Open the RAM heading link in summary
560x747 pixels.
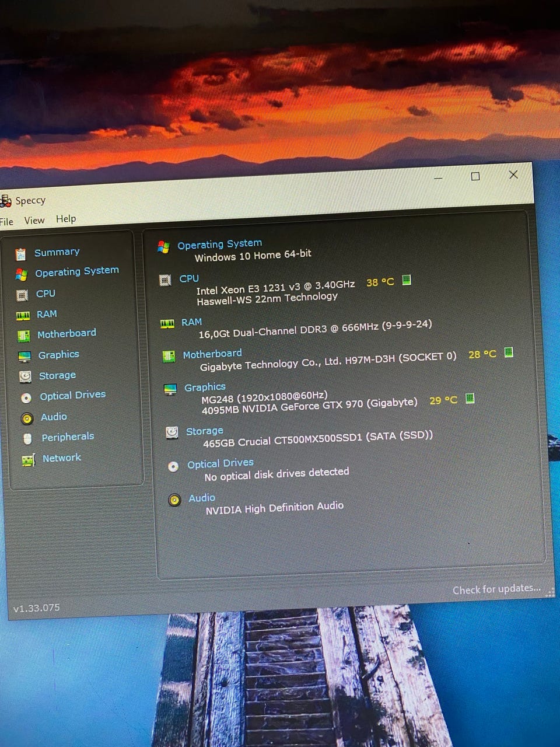coord(191,322)
